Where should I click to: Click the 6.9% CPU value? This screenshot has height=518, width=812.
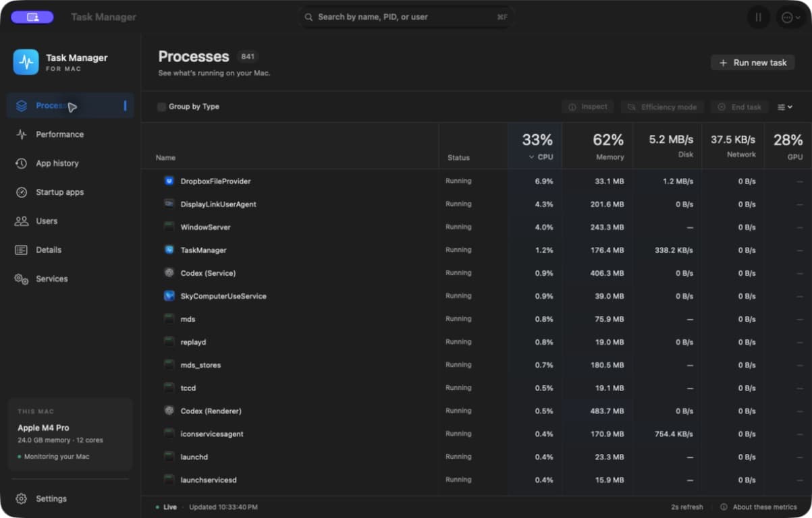[544, 181]
